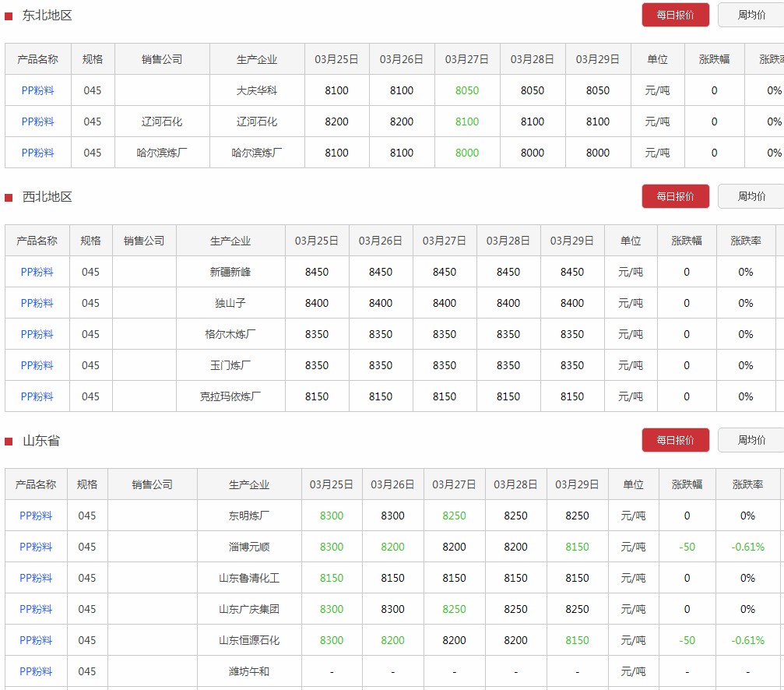Click 山东恒源石化 manufacturer name cell
Viewport: 784px width, 690px height.
[x=249, y=640]
